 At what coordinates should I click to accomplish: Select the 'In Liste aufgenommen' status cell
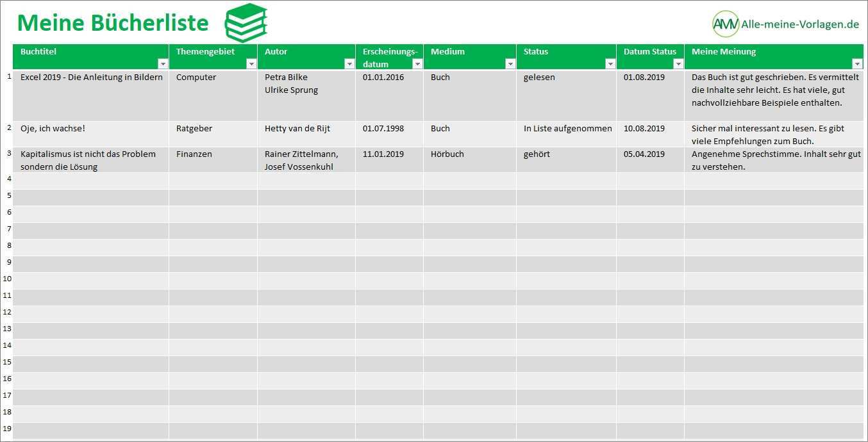[x=567, y=129]
